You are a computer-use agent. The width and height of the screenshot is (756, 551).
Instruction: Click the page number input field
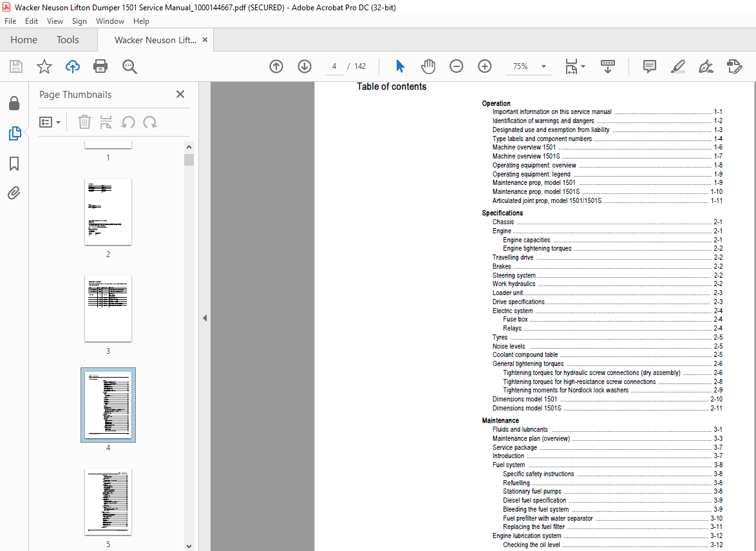(334, 66)
